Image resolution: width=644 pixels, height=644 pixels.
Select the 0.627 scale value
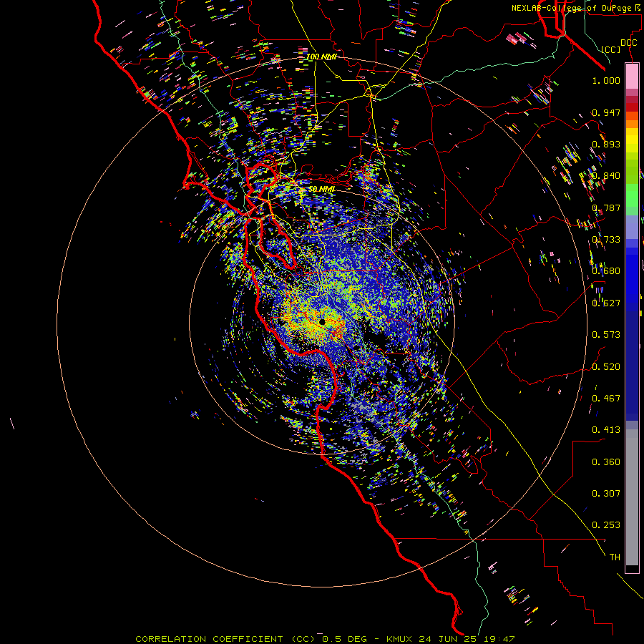[606, 303]
